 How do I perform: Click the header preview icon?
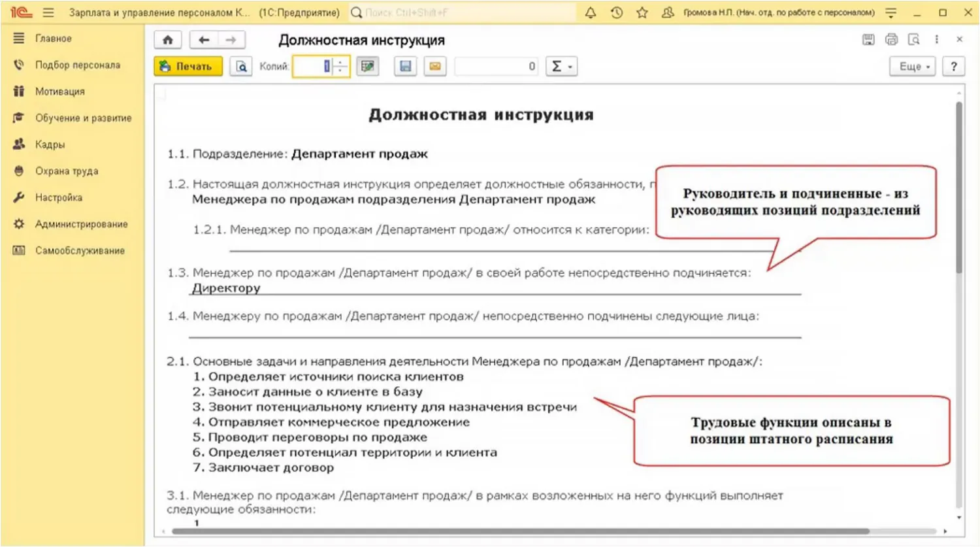(x=914, y=40)
